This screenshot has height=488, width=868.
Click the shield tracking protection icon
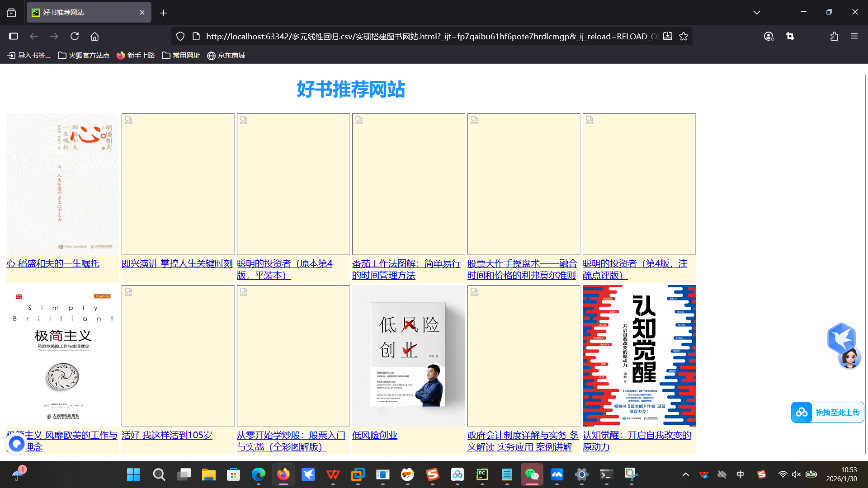pos(180,36)
